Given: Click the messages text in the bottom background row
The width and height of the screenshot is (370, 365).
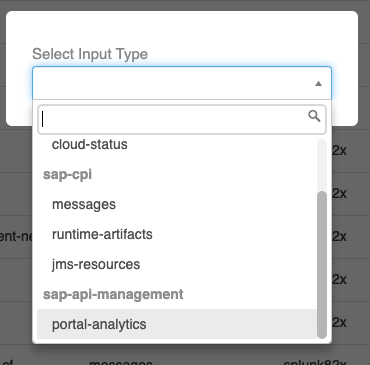Looking at the screenshot, I should [121, 362].
